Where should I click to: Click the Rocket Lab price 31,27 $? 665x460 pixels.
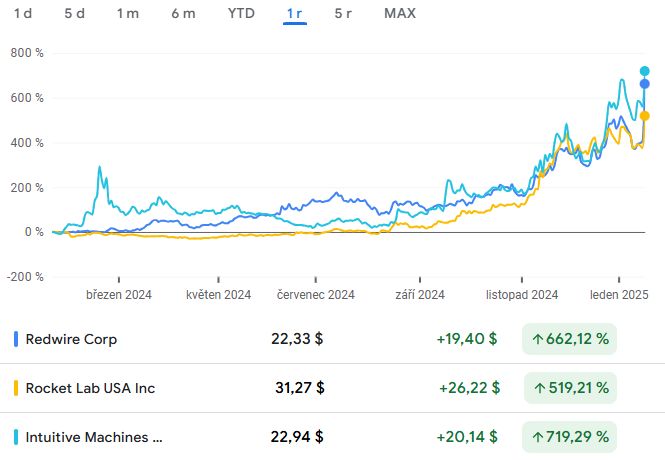pos(299,388)
